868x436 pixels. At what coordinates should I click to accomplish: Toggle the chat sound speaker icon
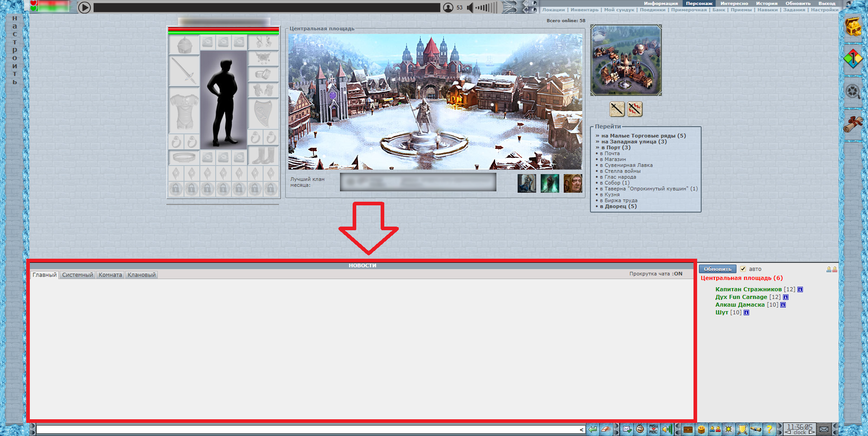click(x=666, y=429)
